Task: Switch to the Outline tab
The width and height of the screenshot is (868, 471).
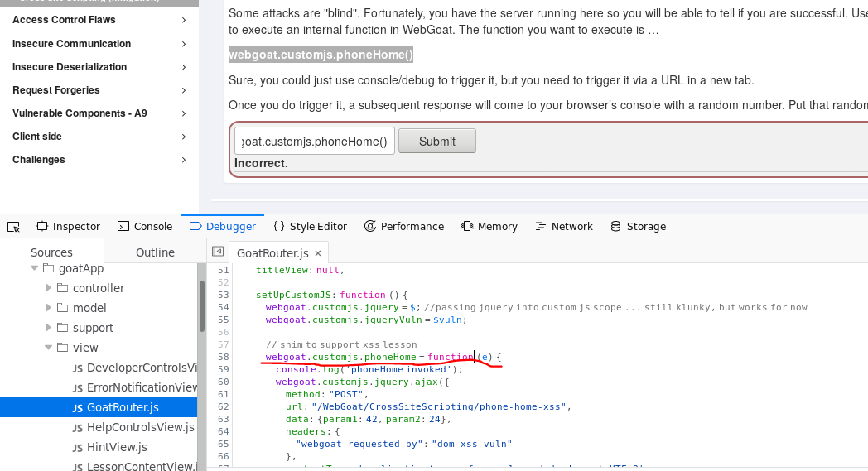Action: [x=155, y=252]
